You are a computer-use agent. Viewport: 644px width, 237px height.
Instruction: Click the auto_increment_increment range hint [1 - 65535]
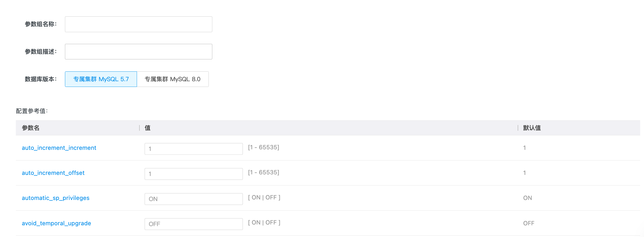tap(263, 147)
